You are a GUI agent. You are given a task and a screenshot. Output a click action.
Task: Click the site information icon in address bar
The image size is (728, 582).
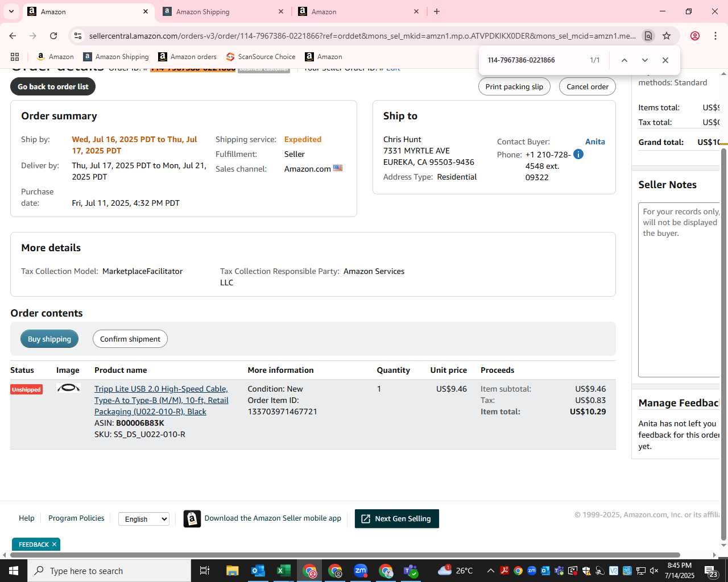tap(78, 36)
